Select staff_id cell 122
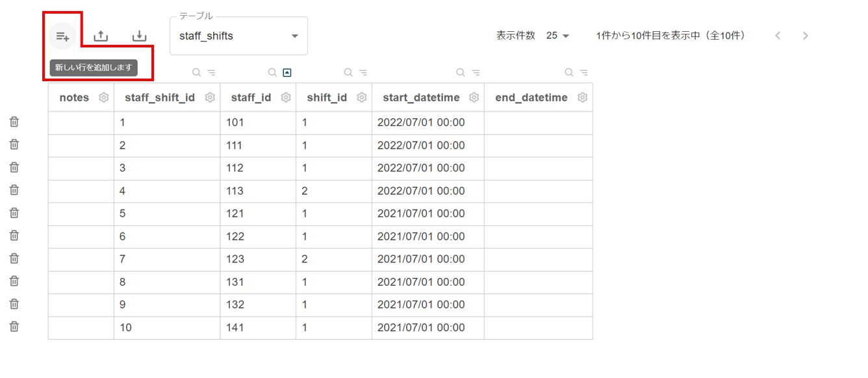This screenshot has width=868, height=378. pos(258,236)
